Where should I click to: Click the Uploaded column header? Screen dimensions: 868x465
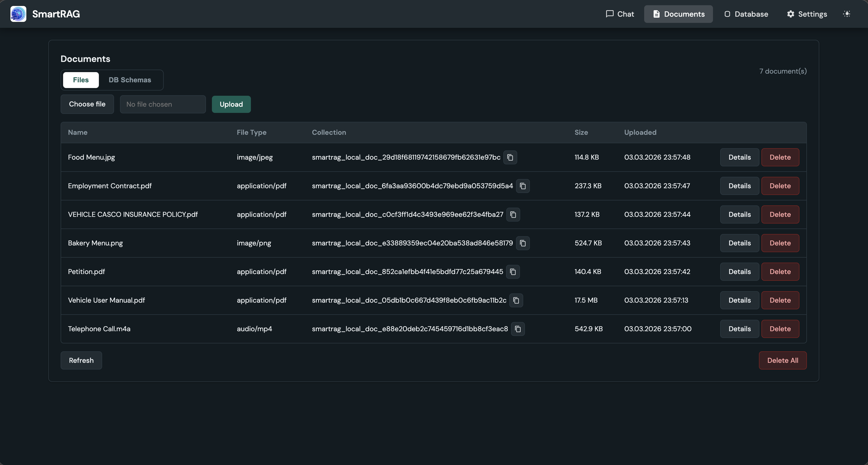click(640, 133)
